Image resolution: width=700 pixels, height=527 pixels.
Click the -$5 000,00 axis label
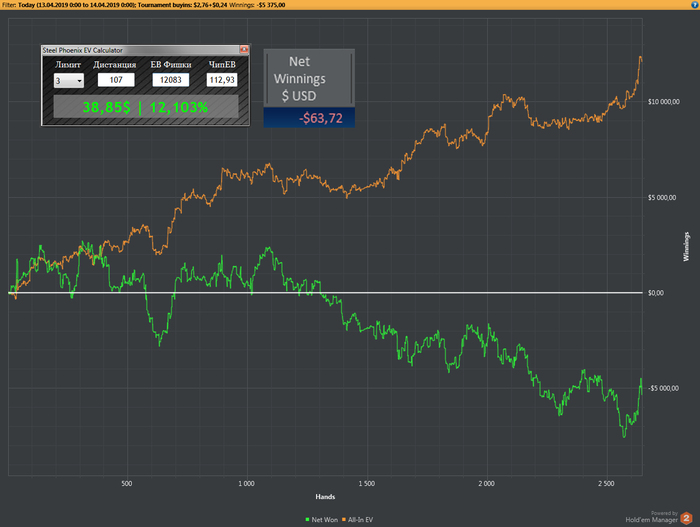pos(662,388)
